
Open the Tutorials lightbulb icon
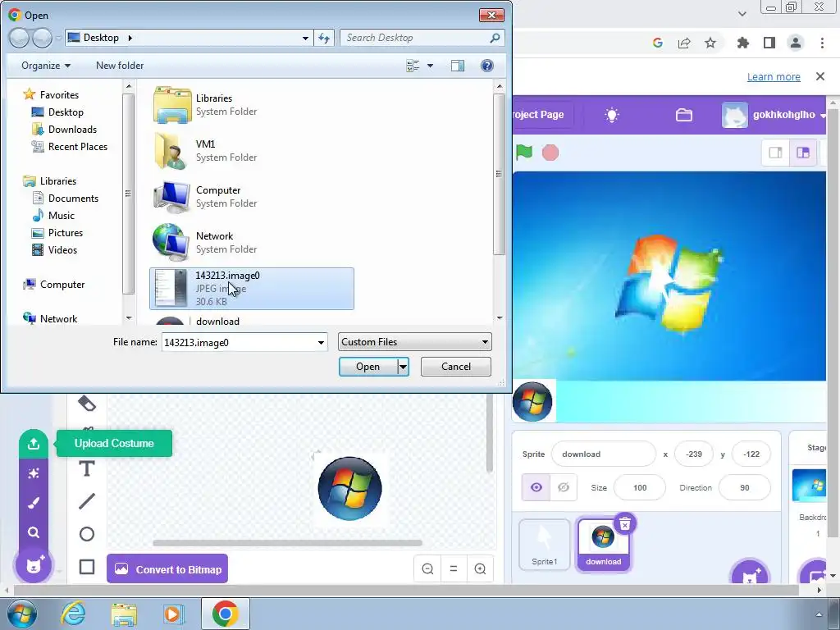(x=611, y=115)
